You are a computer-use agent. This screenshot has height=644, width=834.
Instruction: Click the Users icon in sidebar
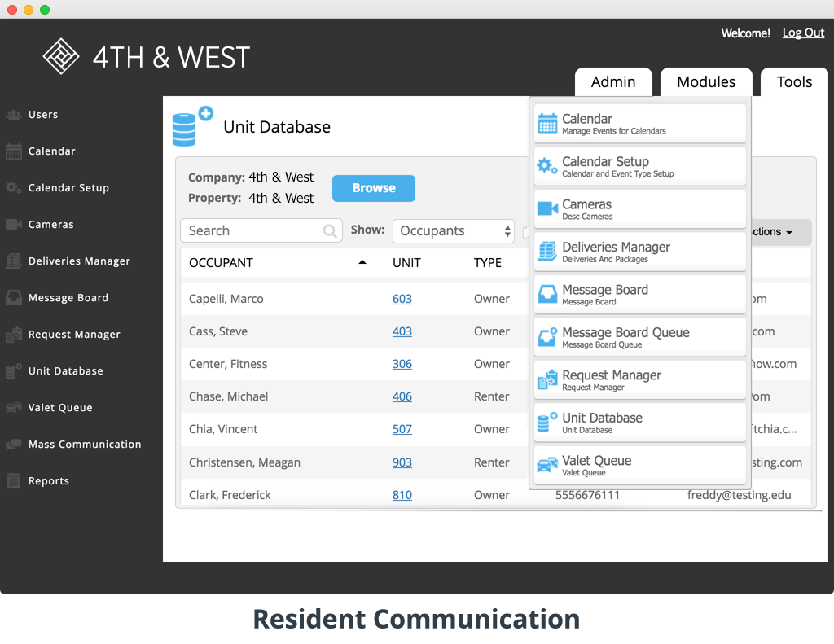[x=14, y=115]
